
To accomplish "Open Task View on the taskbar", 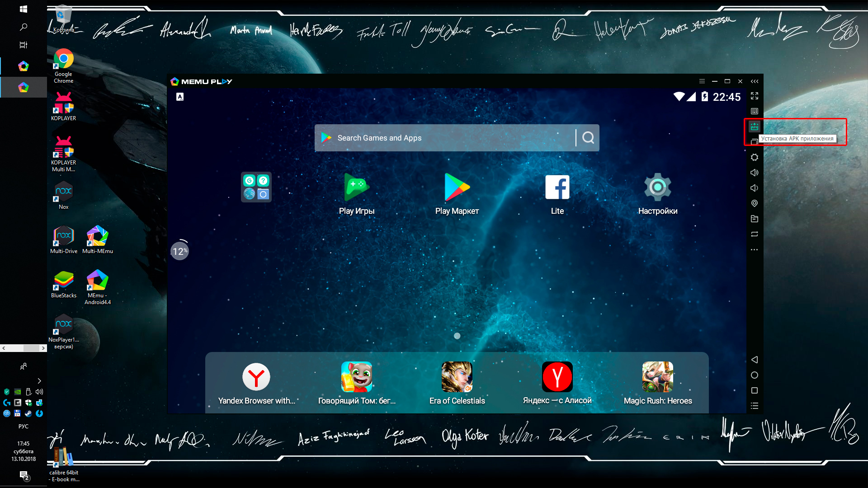I will [x=24, y=45].
